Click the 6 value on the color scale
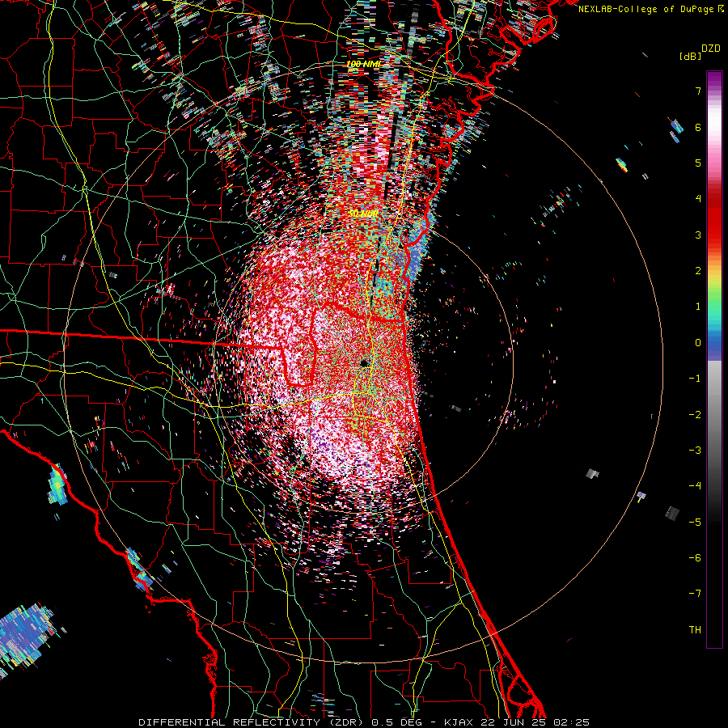728x728 pixels. [698, 127]
